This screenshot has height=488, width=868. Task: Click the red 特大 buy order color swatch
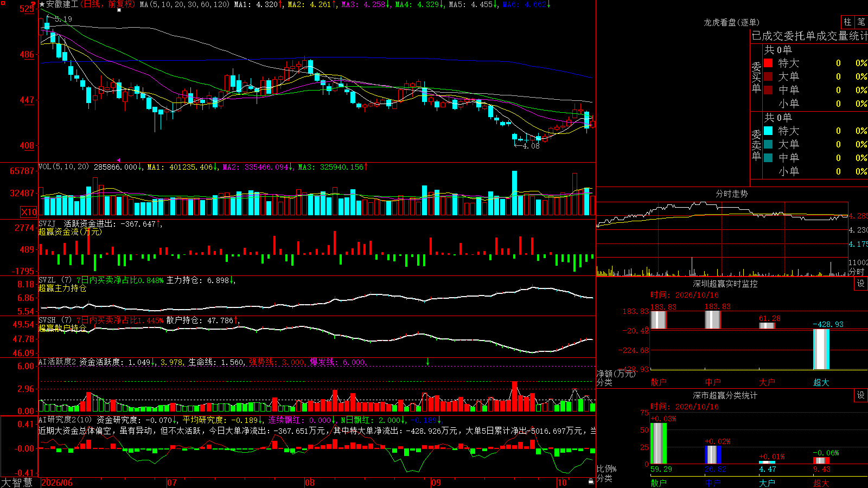768,63
